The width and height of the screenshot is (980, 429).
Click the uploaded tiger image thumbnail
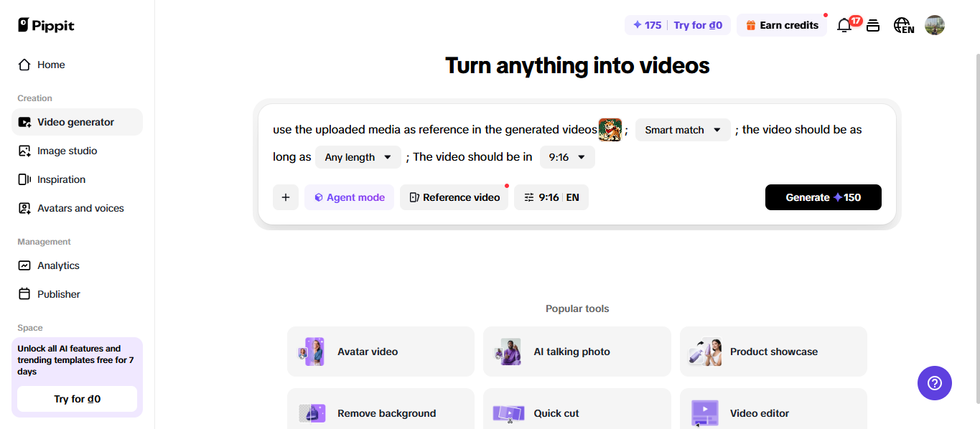(x=610, y=130)
